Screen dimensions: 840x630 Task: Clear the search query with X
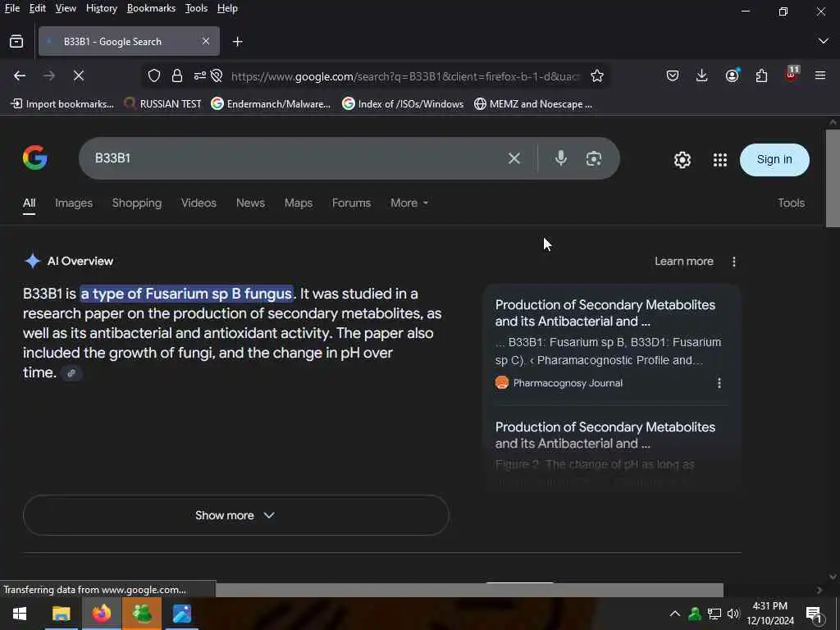(x=514, y=158)
